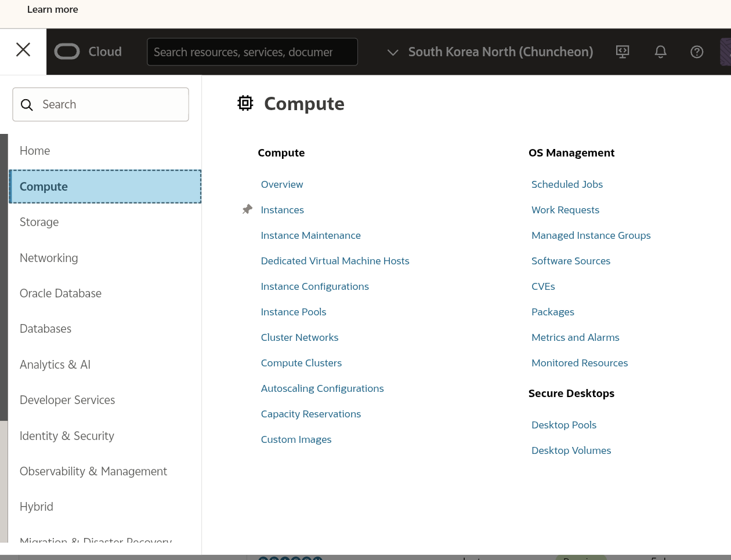Open the Cloud Shell developer tools icon
This screenshot has width=731, height=560.
[x=623, y=52]
